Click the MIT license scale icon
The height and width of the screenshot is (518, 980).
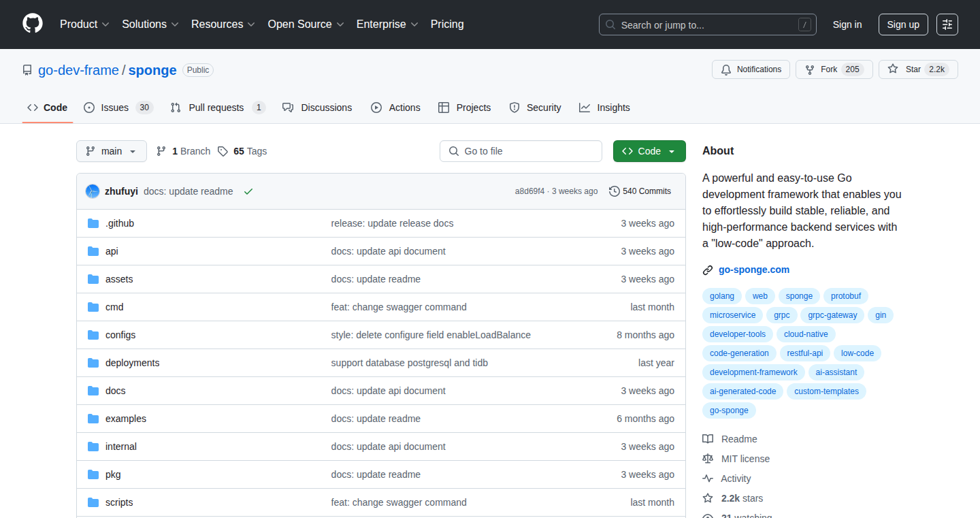(708, 459)
